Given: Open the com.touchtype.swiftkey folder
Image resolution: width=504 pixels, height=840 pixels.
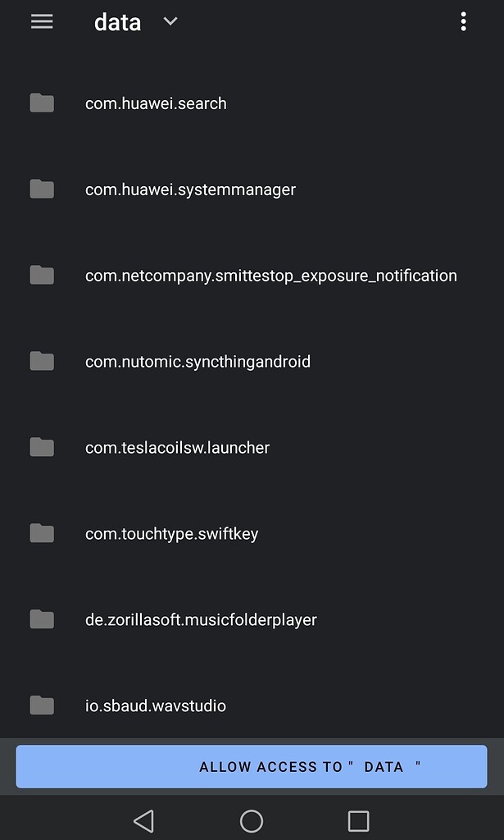Looking at the screenshot, I should (x=172, y=533).
